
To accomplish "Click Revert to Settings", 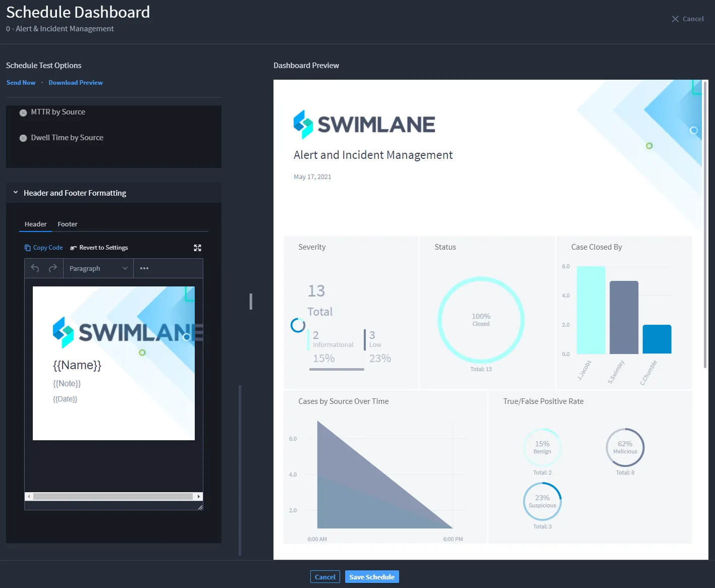I will (x=99, y=248).
